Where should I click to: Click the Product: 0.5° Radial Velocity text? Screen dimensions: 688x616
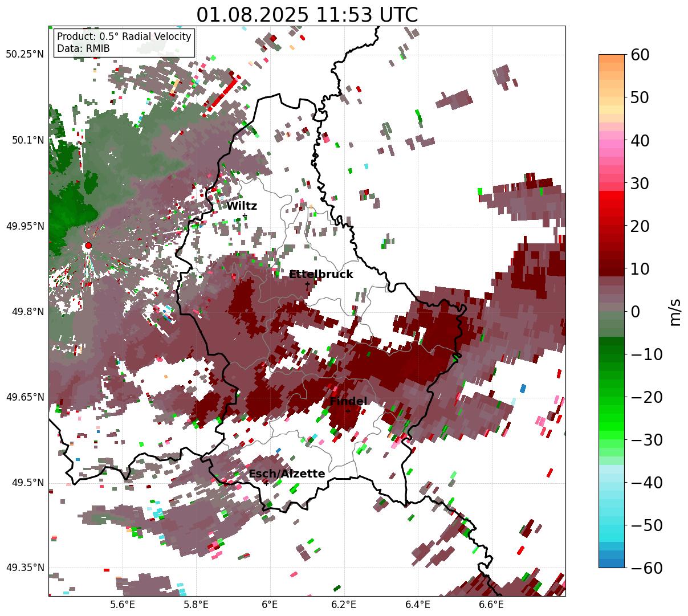(x=124, y=36)
